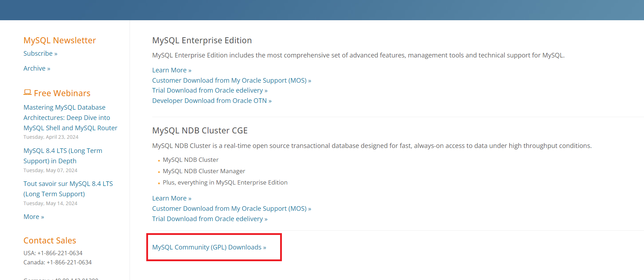
Task: Click the 'MySQL NDB Cluster' bullet item
Action: coord(191,160)
